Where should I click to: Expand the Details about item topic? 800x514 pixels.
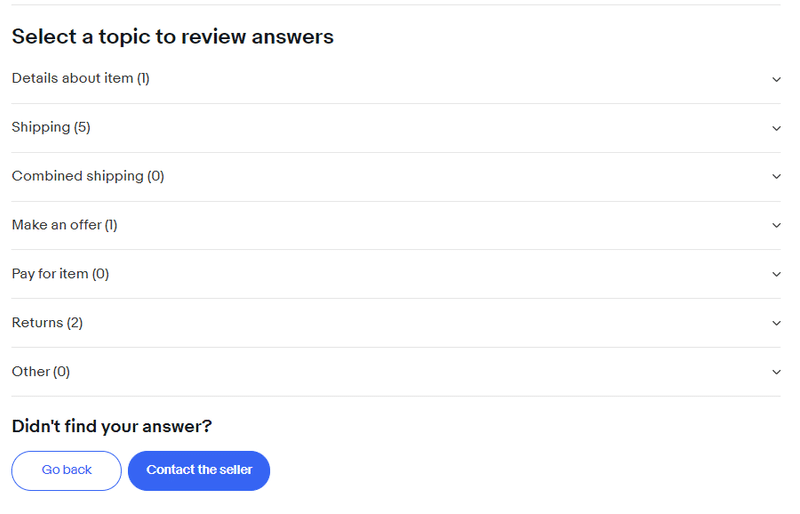80,78
